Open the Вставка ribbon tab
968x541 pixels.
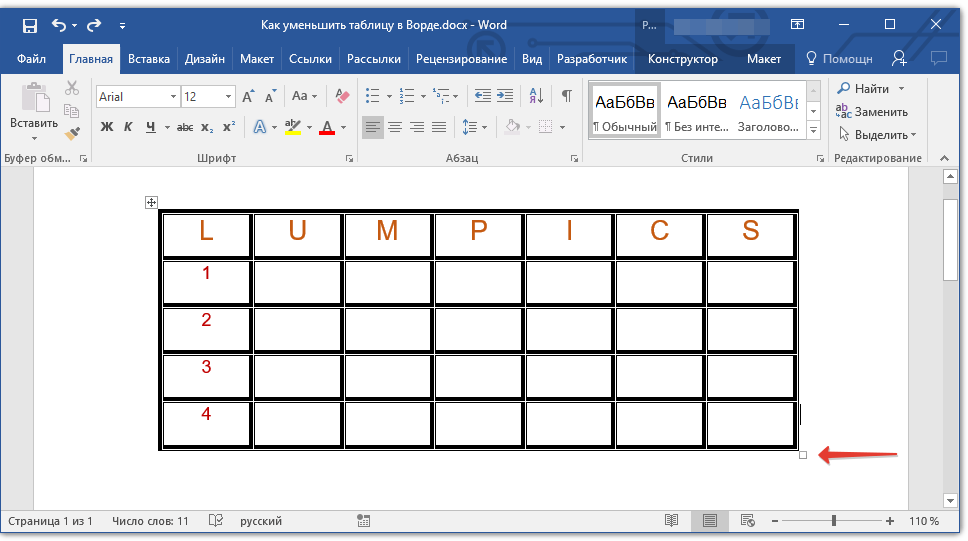149,59
